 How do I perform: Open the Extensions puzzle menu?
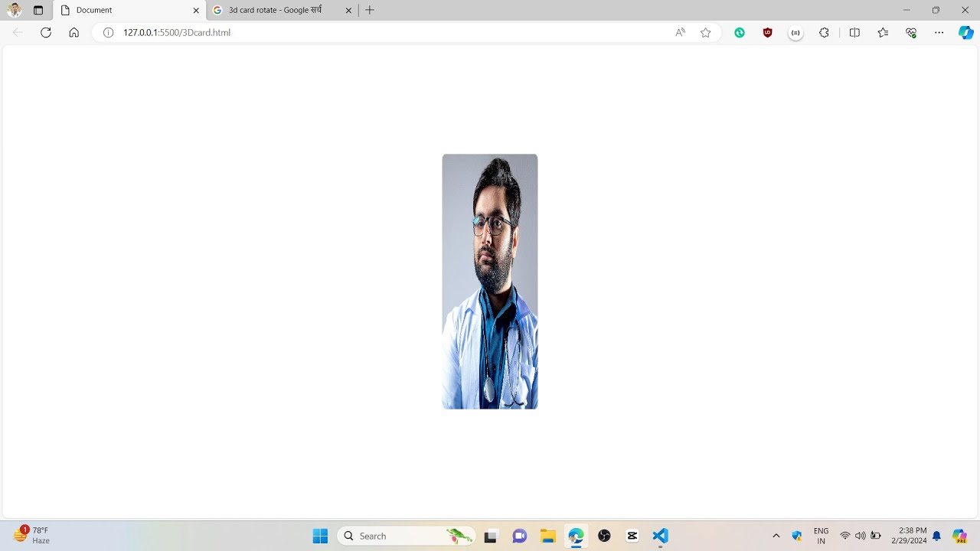tap(824, 32)
